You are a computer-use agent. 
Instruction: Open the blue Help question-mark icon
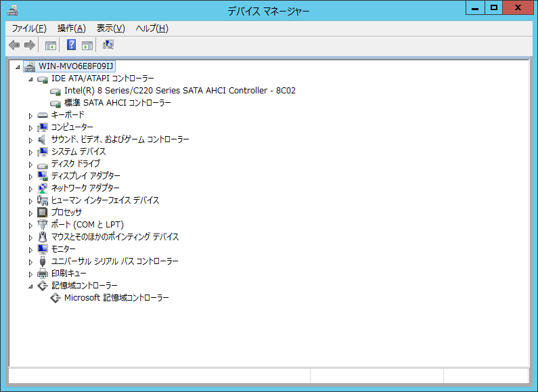click(71, 45)
